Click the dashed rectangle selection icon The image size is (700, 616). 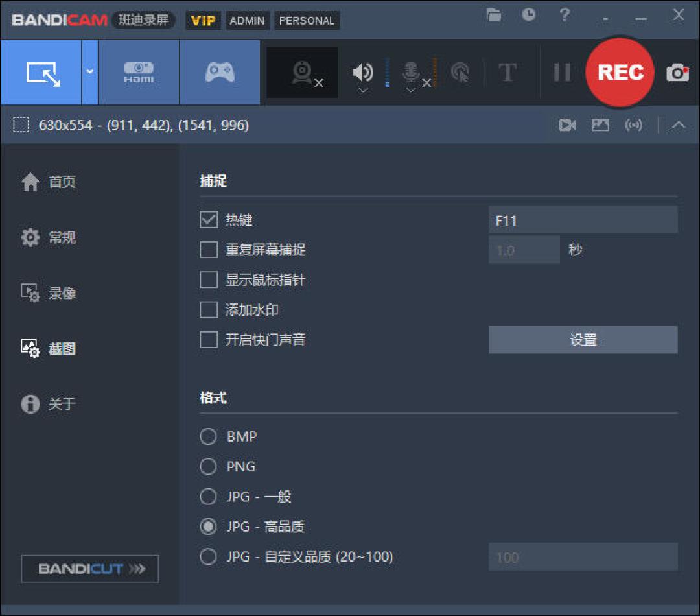pyautogui.click(x=21, y=125)
